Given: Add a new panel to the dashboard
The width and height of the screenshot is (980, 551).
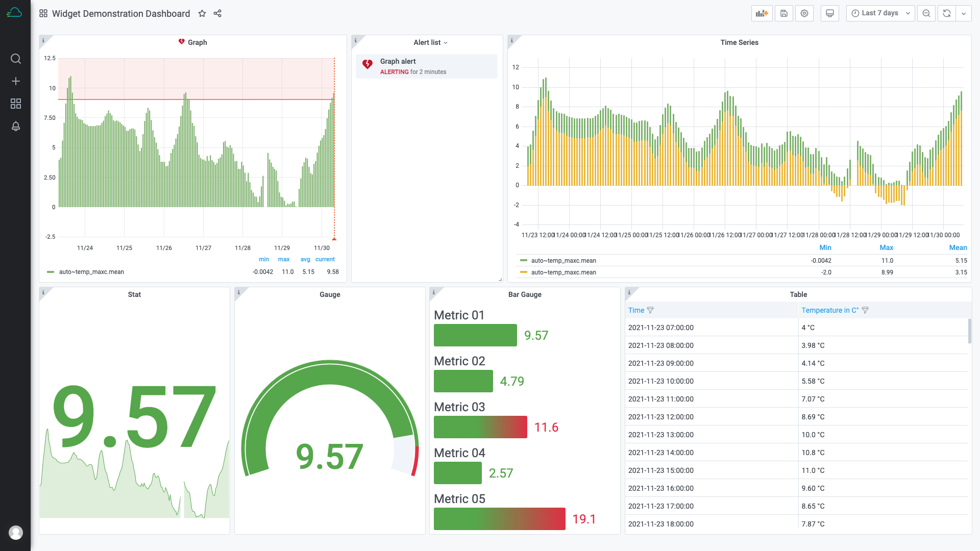Looking at the screenshot, I should click(762, 13).
